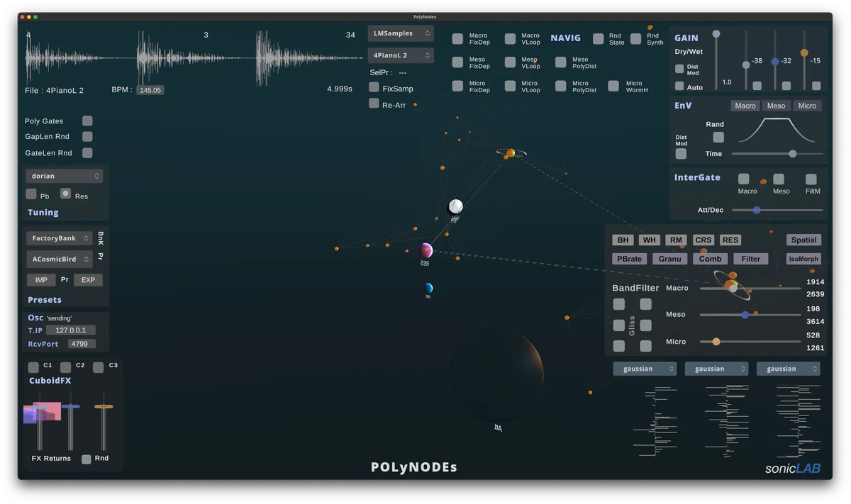Toggle Rnd State checkbox
Viewport: 851px width, 504px height.
tap(599, 39)
